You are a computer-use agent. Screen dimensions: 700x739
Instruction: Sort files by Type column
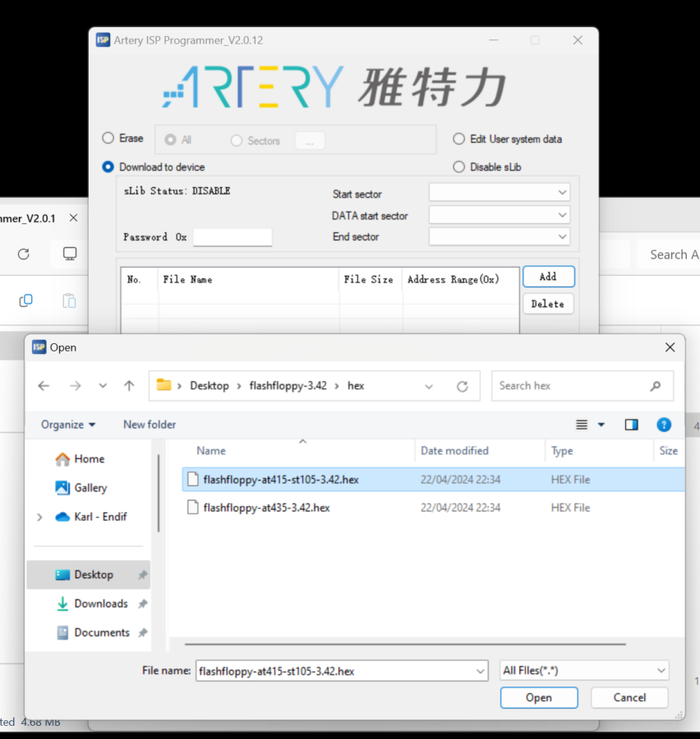[x=562, y=451]
